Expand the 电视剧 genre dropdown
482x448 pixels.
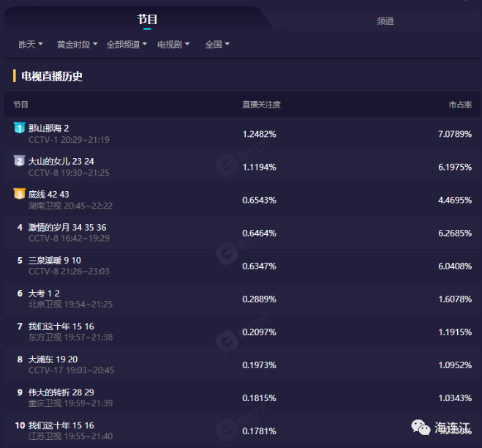173,45
